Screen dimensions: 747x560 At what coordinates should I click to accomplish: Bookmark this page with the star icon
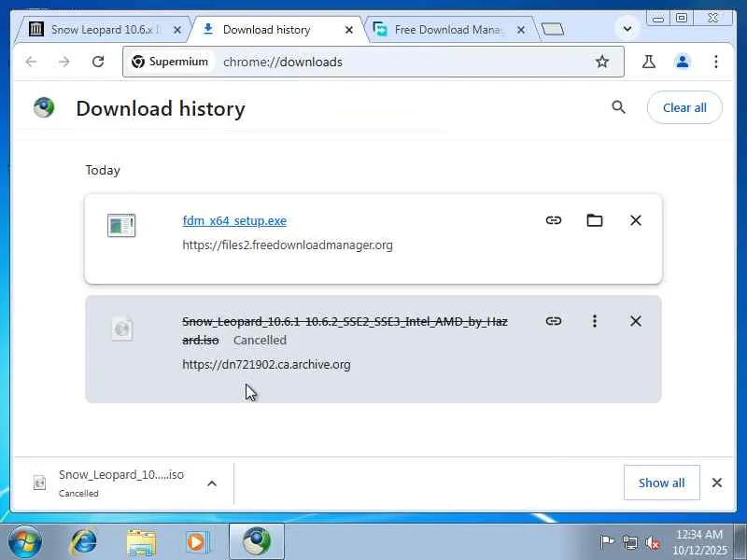(x=602, y=62)
